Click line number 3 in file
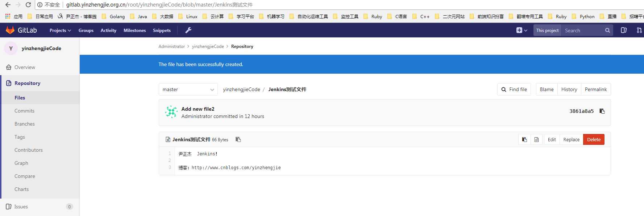Viewport: 644px width, 216px height. coord(170,167)
